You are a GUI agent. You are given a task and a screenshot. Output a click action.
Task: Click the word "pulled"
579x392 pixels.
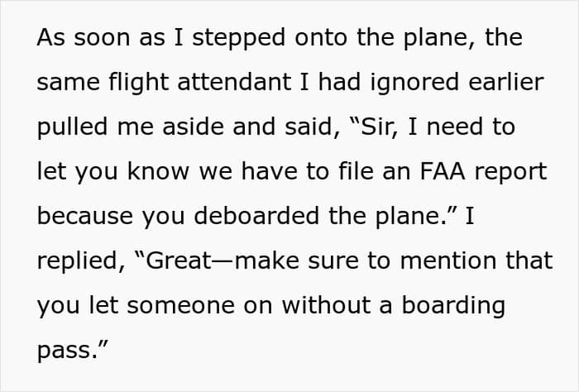coord(73,127)
